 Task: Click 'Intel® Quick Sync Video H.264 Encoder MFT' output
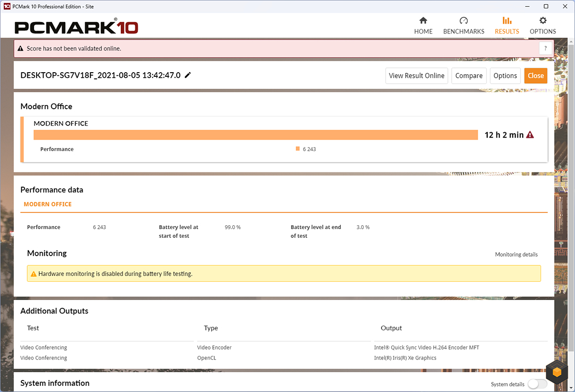(427, 348)
